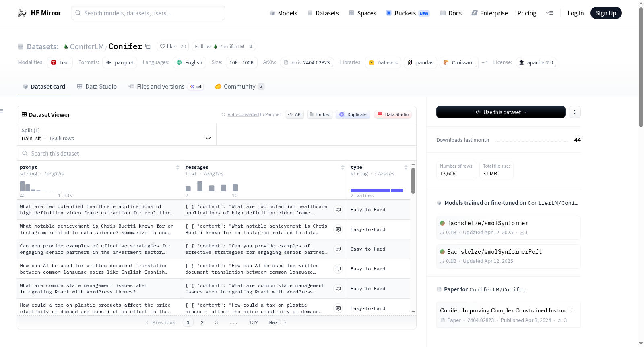644x347 pixels.
Task: Click the Search this dataset field
Action: click(217, 154)
